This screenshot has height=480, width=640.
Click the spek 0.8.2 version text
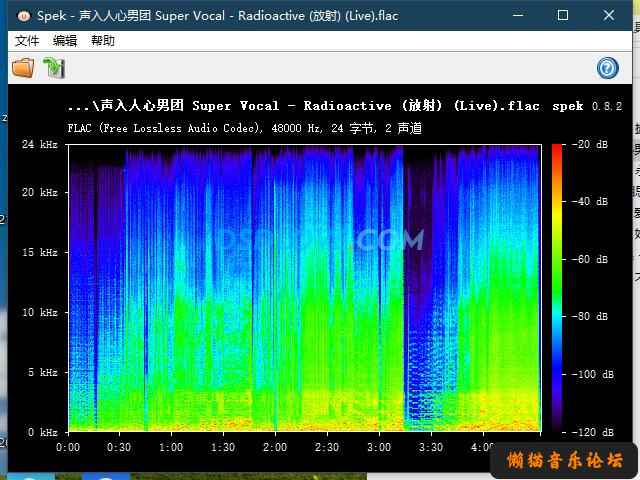pos(587,106)
